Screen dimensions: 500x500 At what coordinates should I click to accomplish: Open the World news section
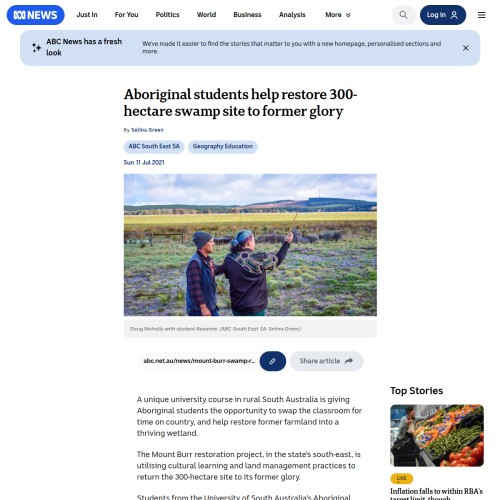pos(206,15)
